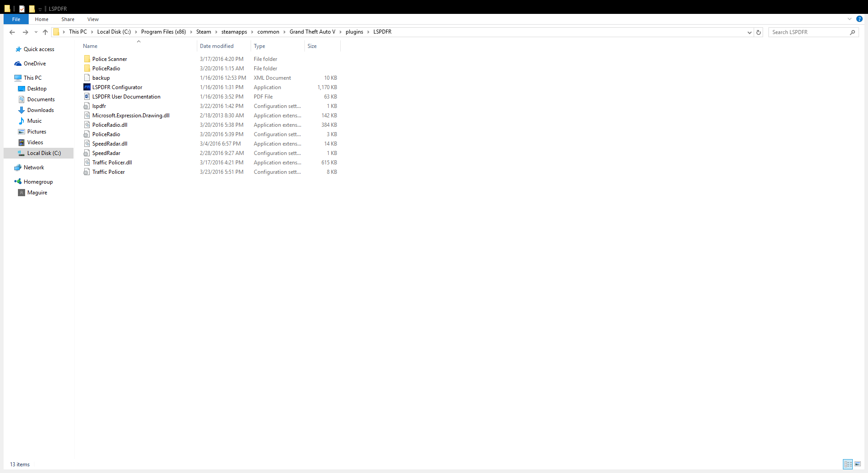
Task: Switch to the Share ribbon tab
Action: (68, 19)
